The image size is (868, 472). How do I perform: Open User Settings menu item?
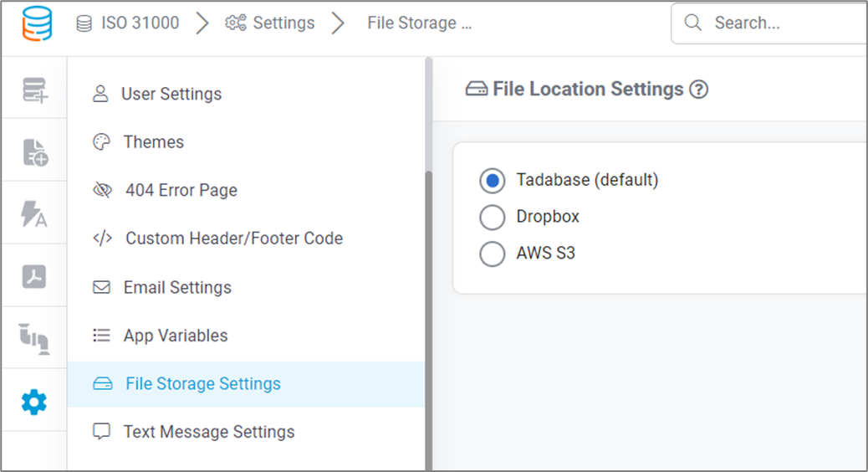click(246, 94)
